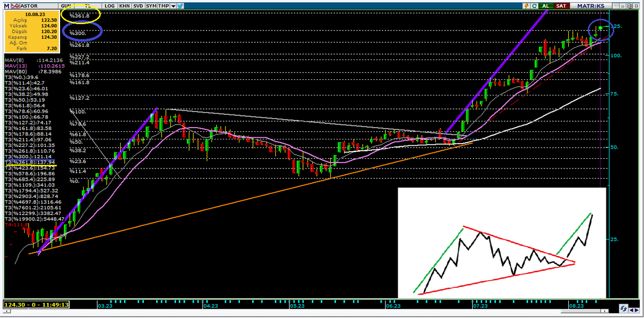This screenshot has height=318, width=644.
Task: Click the detach window icon
Action: point(629,6)
